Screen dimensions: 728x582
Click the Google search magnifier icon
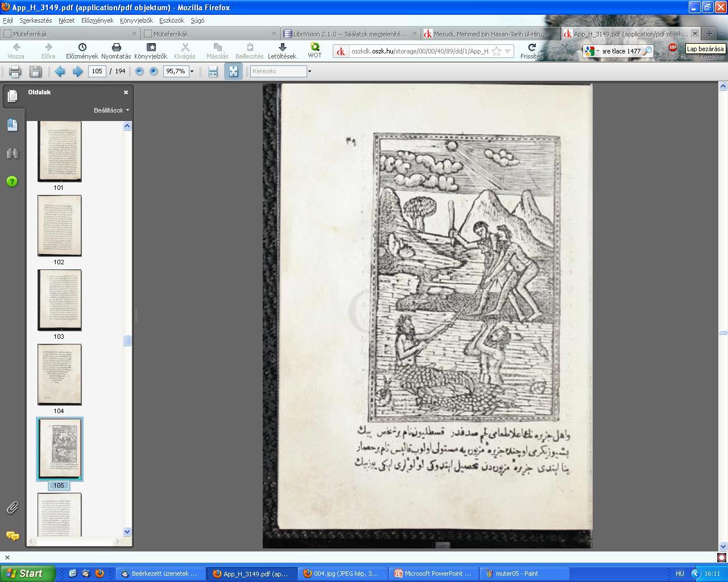647,51
